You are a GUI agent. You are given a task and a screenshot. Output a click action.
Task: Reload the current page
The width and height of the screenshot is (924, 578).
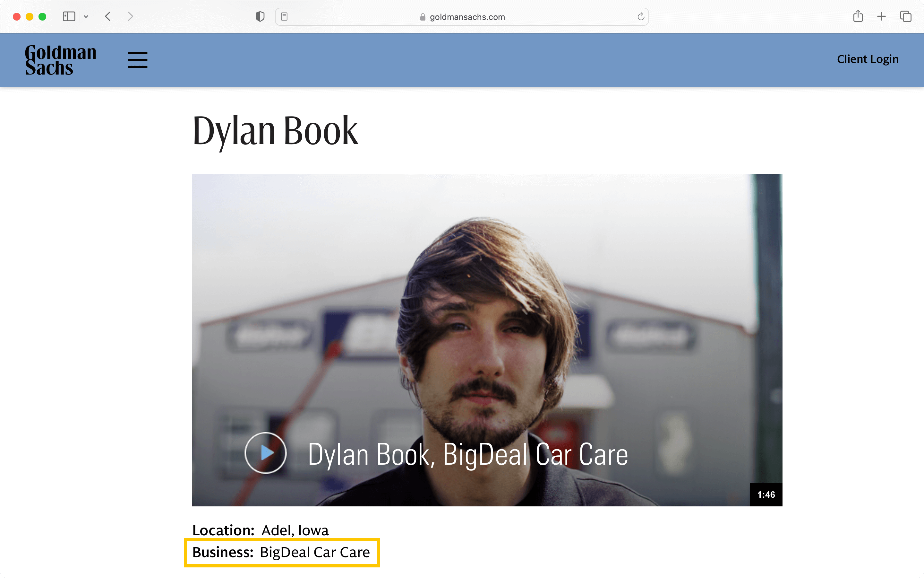click(641, 16)
